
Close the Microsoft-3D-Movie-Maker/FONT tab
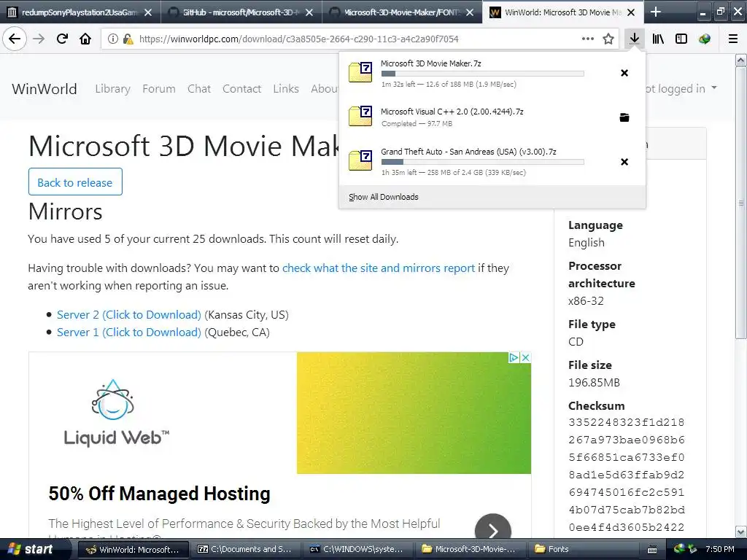coord(470,12)
